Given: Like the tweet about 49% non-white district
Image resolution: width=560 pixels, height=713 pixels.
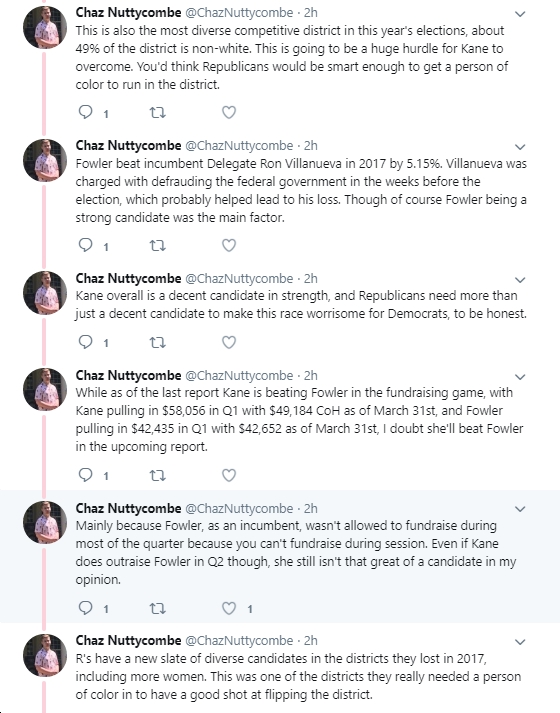Looking at the screenshot, I should point(229,112).
